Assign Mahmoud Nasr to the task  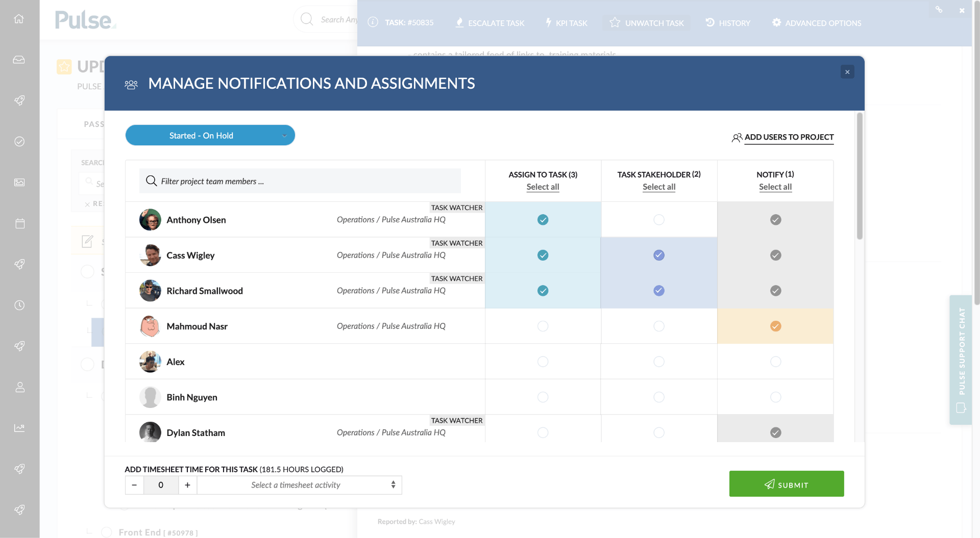tap(543, 326)
